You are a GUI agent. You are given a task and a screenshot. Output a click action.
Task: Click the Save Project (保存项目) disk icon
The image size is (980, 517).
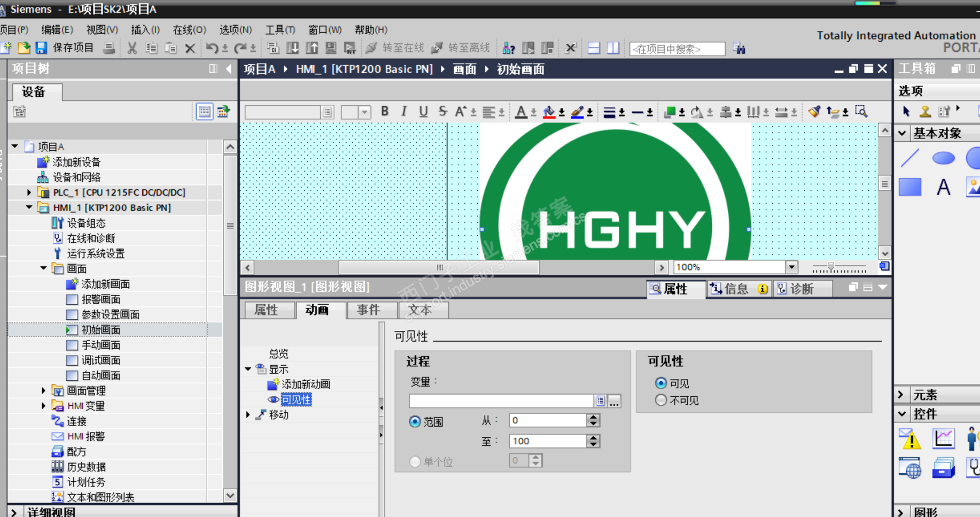(x=41, y=48)
